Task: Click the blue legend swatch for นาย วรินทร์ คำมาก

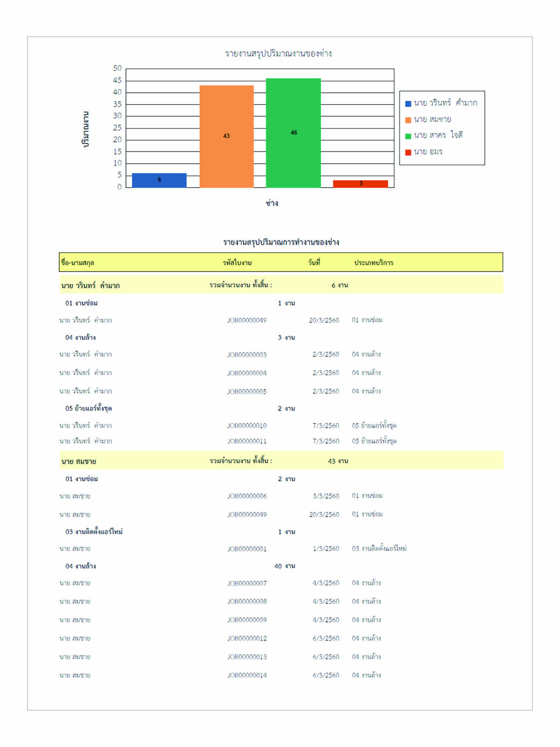Action: tap(408, 104)
